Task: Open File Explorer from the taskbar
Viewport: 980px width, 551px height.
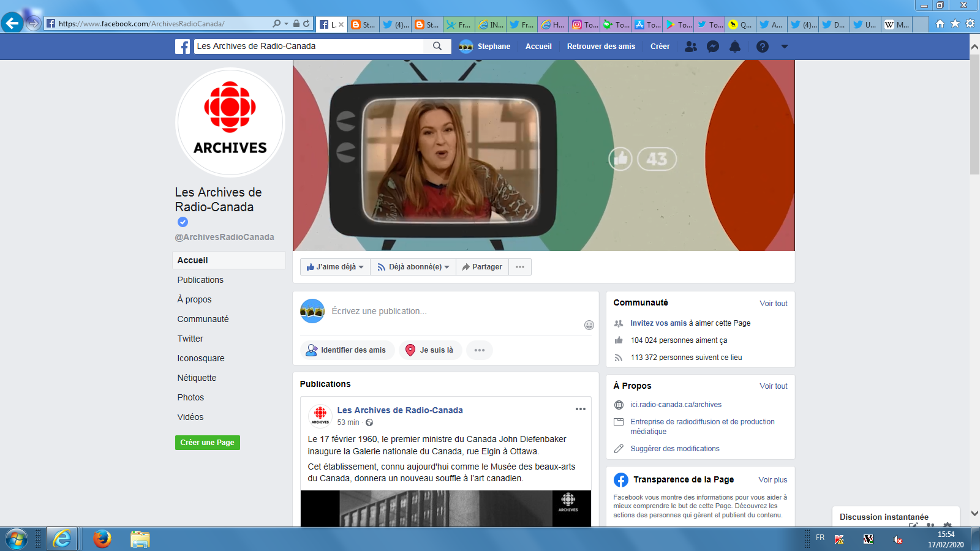Action: (x=140, y=539)
